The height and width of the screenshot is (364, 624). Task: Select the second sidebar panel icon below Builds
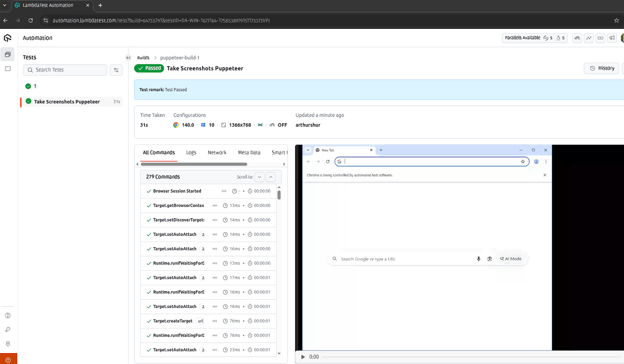tap(7, 69)
